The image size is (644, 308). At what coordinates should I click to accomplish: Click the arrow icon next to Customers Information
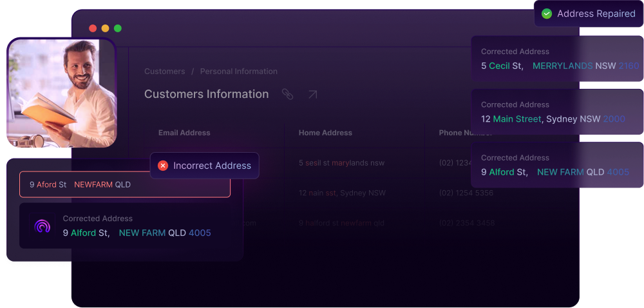(x=312, y=94)
